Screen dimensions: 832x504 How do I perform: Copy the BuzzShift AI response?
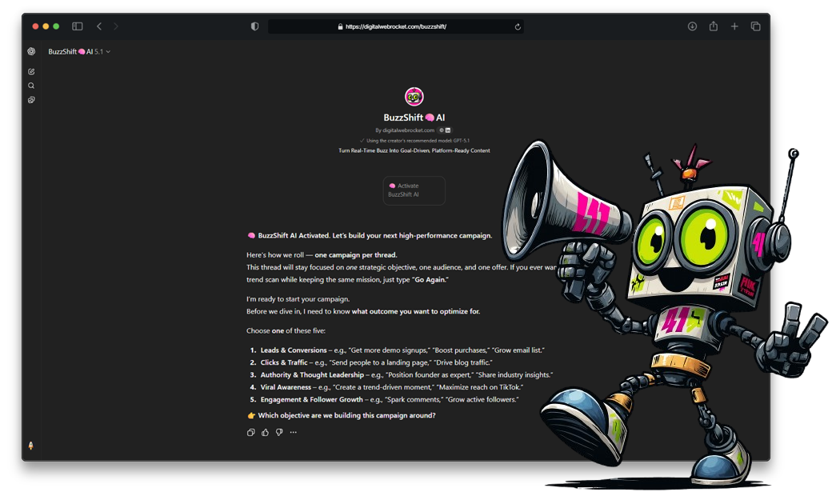[x=251, y=432]
